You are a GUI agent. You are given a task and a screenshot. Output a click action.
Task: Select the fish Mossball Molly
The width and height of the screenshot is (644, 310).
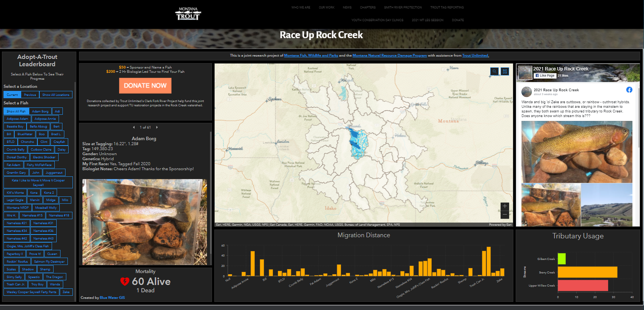tap(46, 208)
